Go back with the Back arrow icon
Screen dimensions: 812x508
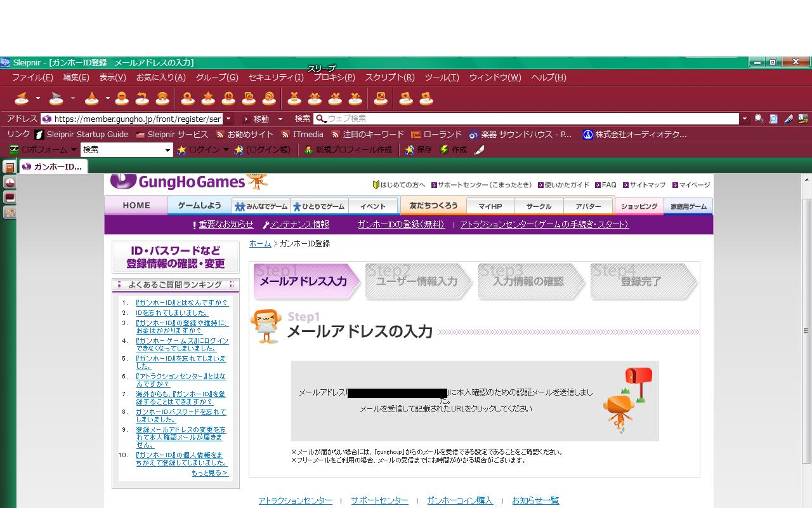pyautogui.click(x=22, y=98)
